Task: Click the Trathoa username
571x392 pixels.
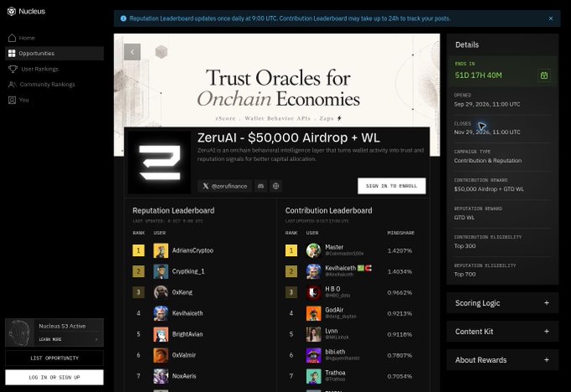Action: tap(335, 373)
